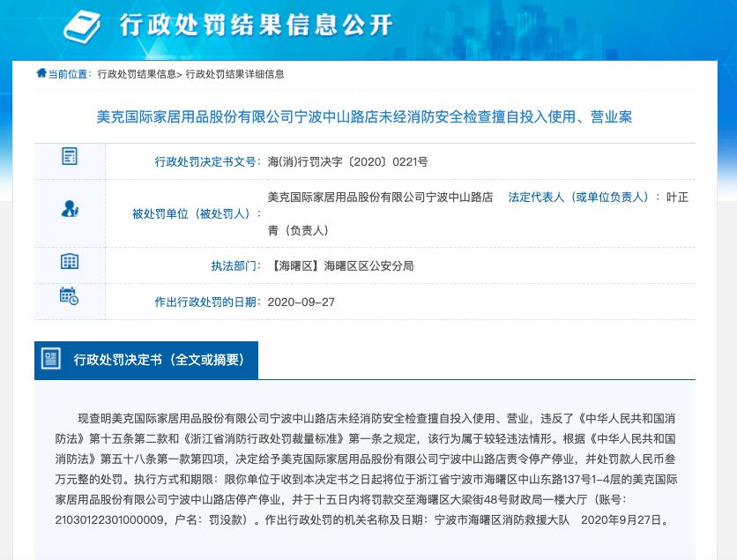Click the building icon for 执法部门 row
Screen dimensions: 737x560
[x=70, y=261]
